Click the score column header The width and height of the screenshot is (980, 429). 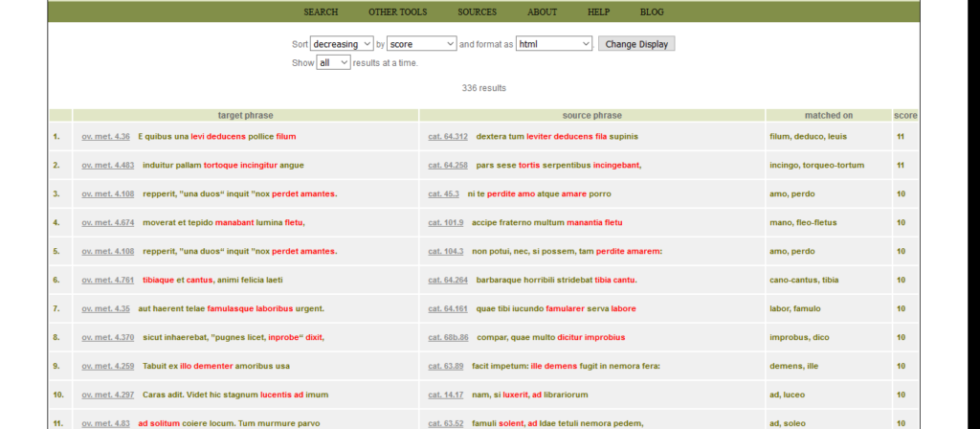point(905,116)
